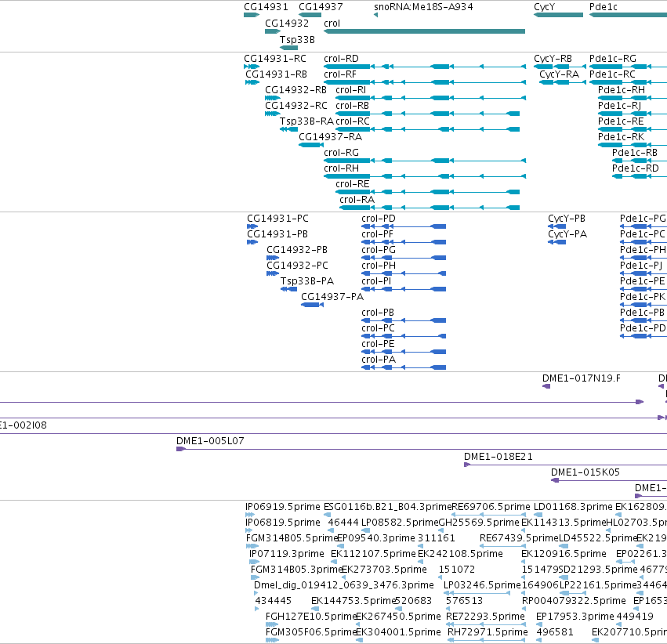Click BAC clone DME1-015K05 label
The image size is (667, 644).
point(585,472)
